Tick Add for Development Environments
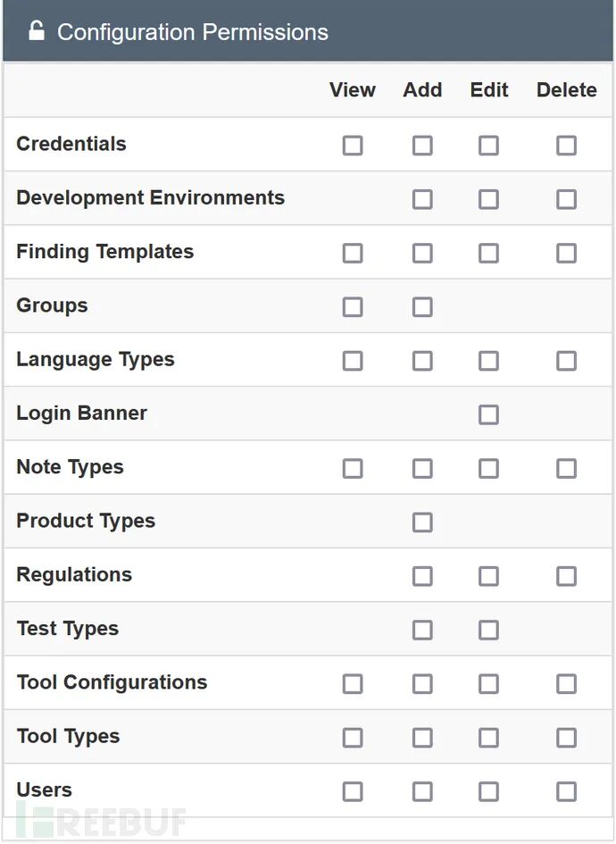 coord(422,199)
